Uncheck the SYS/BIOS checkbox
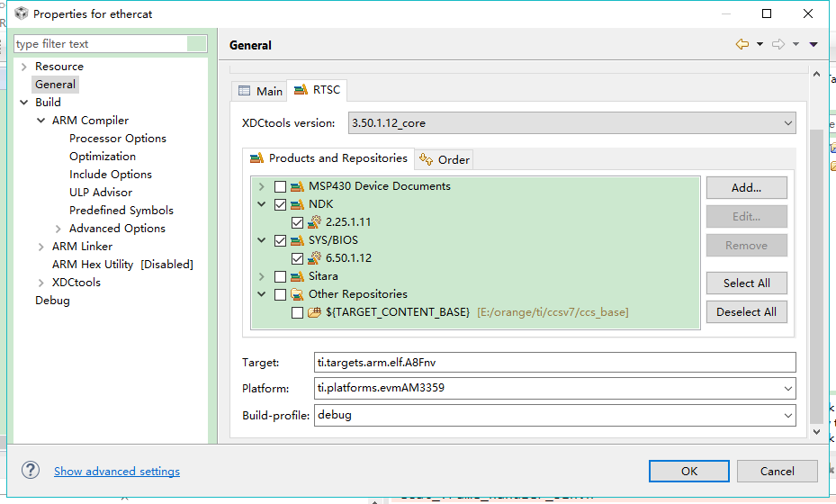The width and height of the screenshot is (836, 504). pos(280,240)
